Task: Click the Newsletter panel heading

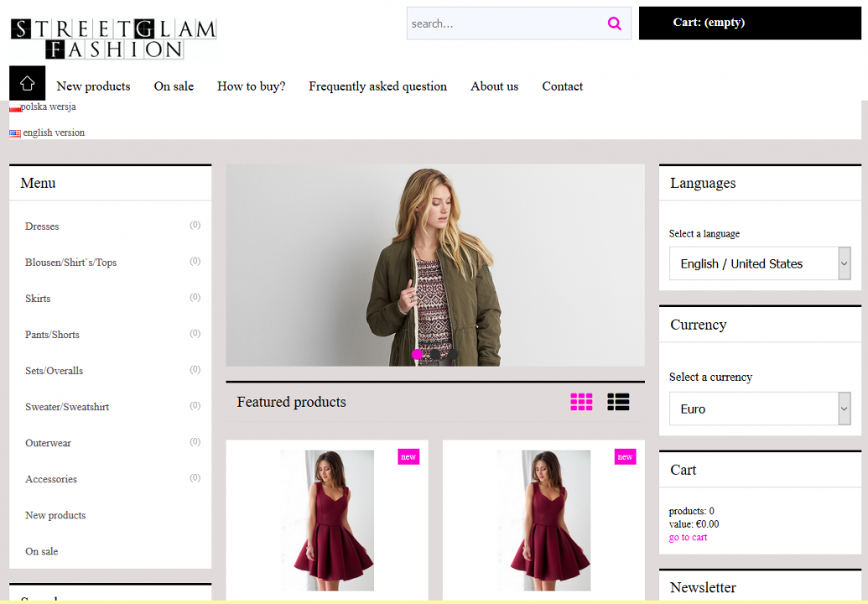Action: tap(703, 587)
